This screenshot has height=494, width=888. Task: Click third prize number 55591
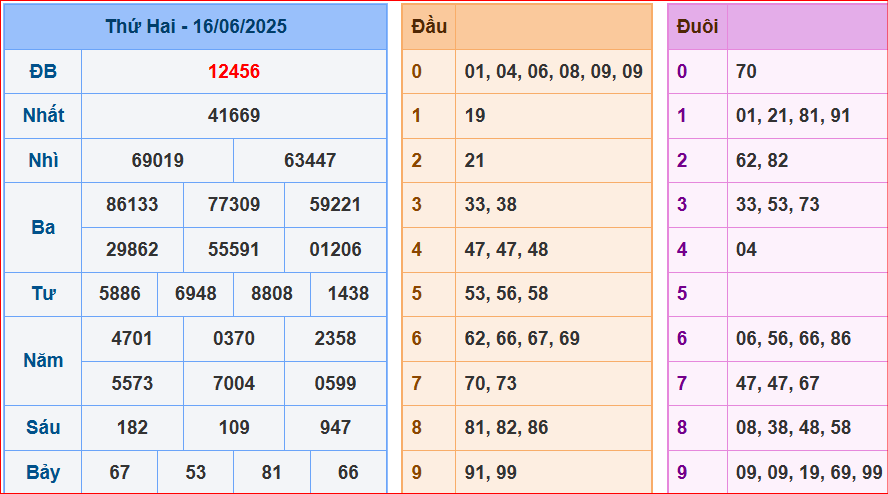(x=234, y=249)
